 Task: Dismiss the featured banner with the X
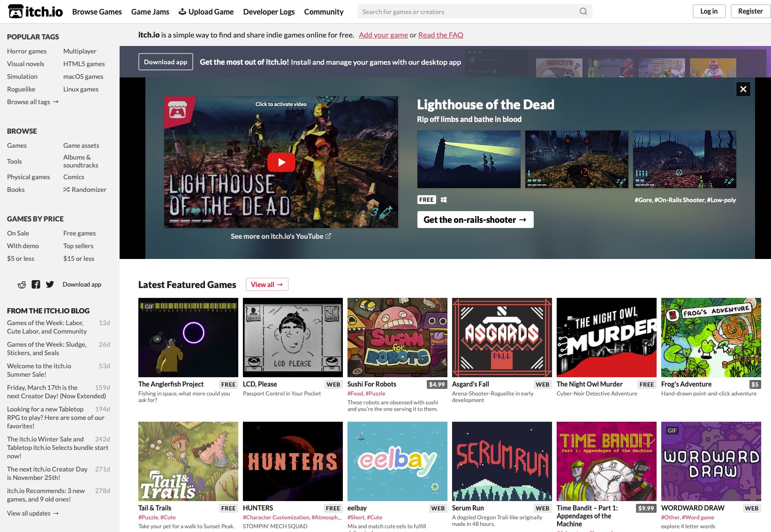click(x=743, y=89)
